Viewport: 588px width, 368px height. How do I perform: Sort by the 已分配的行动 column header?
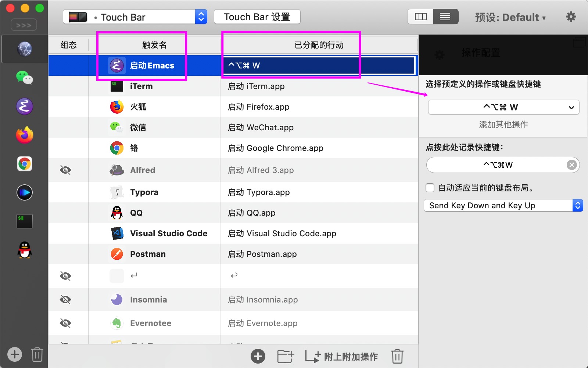pyautogui.click(x=319, y=45)
